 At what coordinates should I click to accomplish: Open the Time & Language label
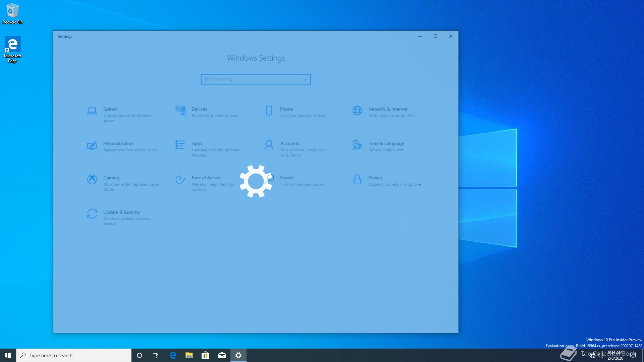tap(386, 143)
